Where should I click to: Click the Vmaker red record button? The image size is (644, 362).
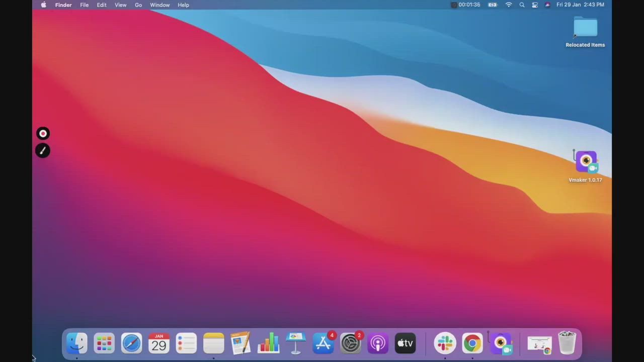(43, 133)
